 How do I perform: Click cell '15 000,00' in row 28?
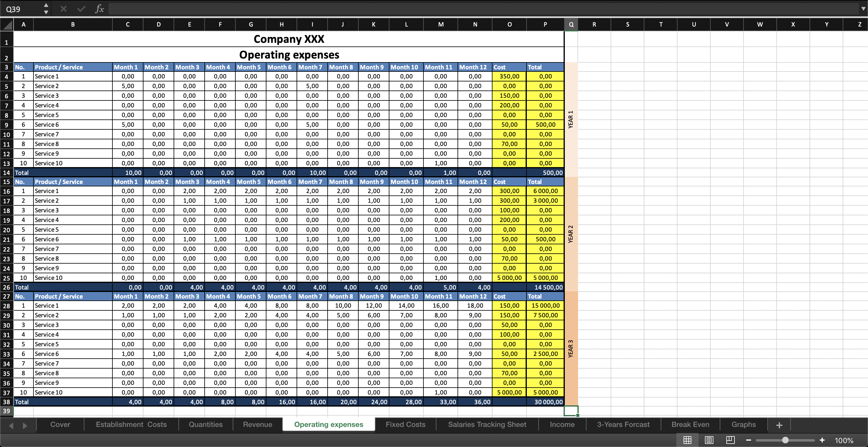(545, 306)
